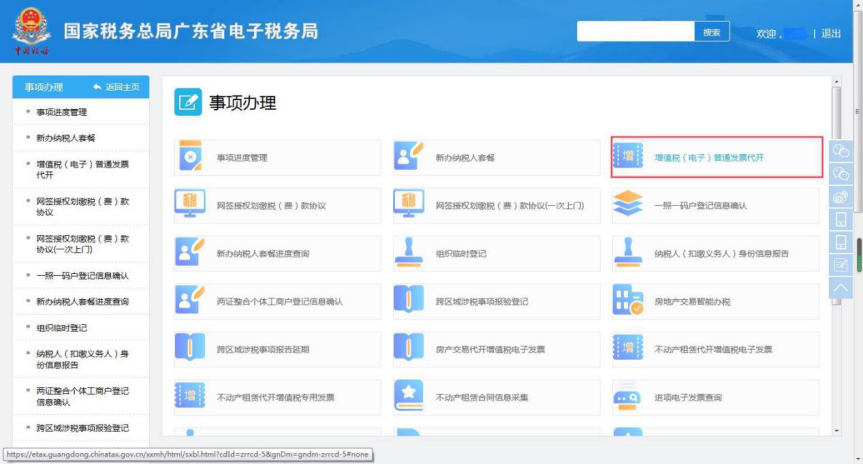This screenshot has height=464, width=863.
Task: Click the header search input field
Action: tap(635, 31)
